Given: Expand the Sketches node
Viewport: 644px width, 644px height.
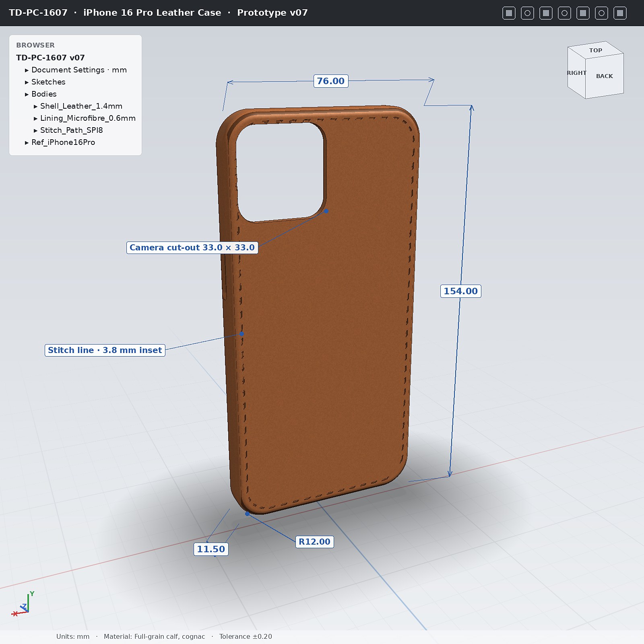Looking at the screenshot, I should tap(27, 82).
